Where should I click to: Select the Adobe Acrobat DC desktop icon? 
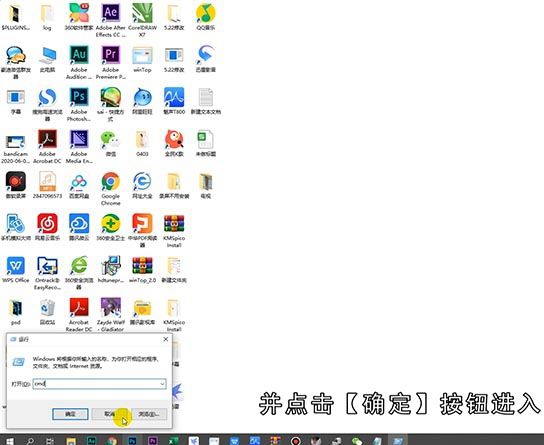click(47, 146)
